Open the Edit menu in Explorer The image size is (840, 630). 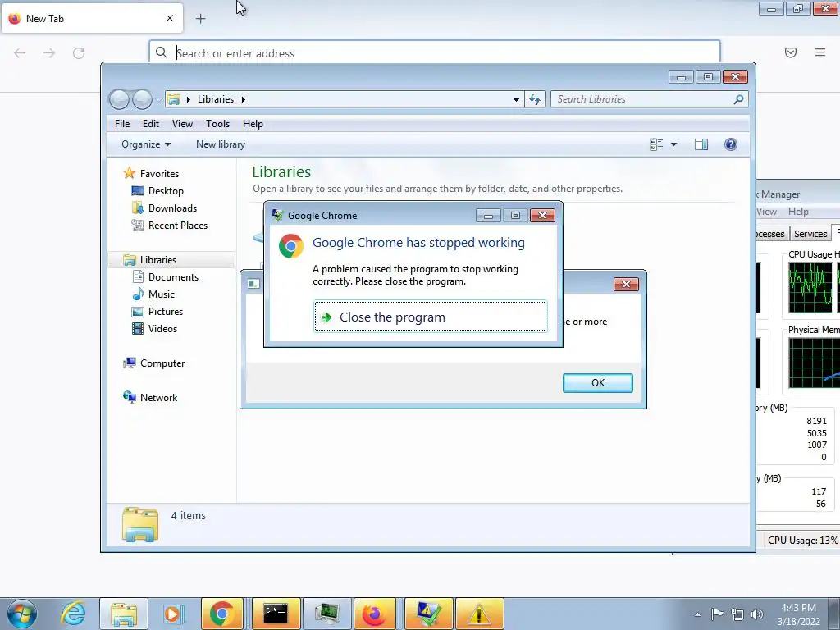coord(151,124)
